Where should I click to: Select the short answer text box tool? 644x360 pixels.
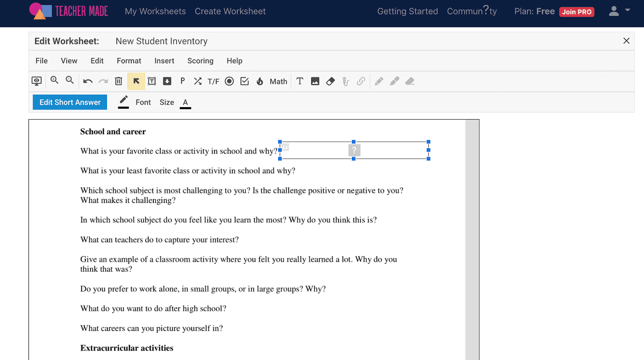point(152,81)
